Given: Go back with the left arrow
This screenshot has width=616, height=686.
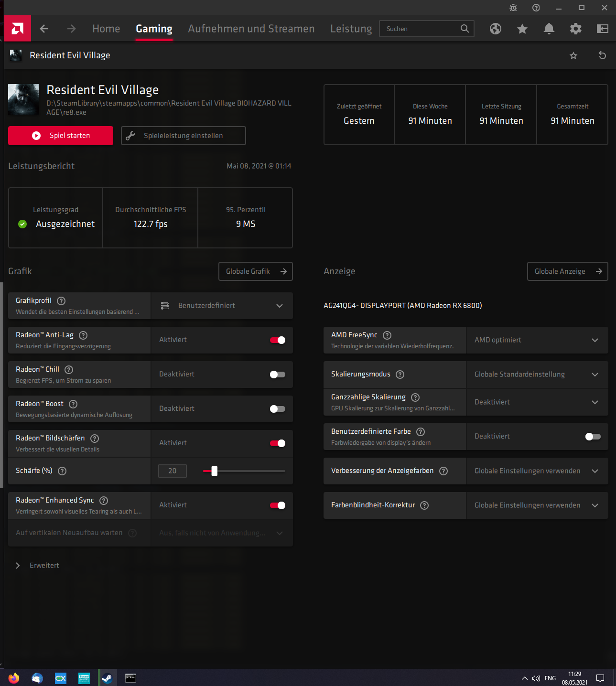Looking at the screenshot, I should coord(44,29).
